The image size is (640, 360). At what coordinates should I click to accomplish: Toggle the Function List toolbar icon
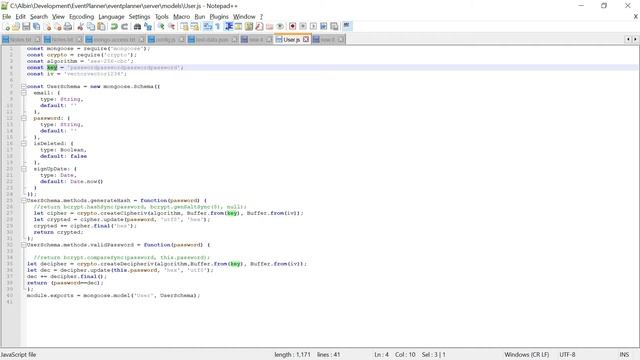click(259, 27)
